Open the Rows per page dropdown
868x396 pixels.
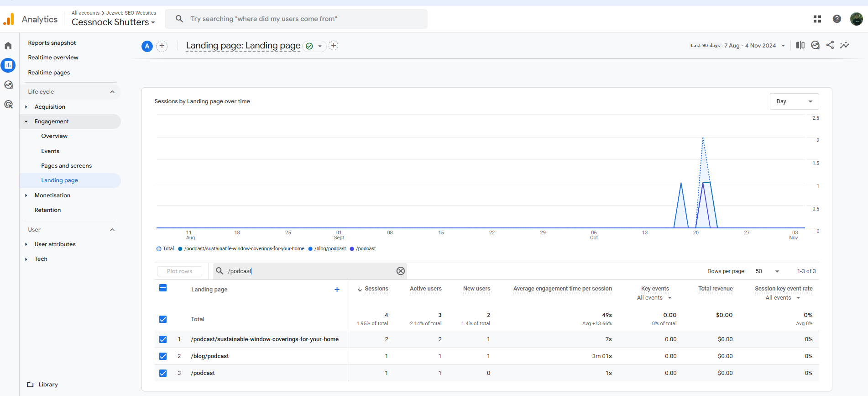click(x=767, y=271)
